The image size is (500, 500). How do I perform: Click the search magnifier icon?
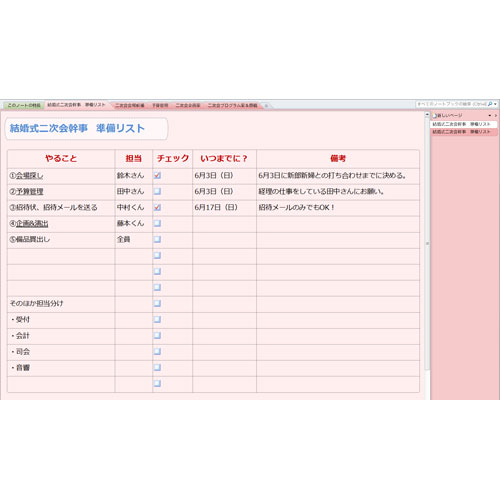point(490,104)
